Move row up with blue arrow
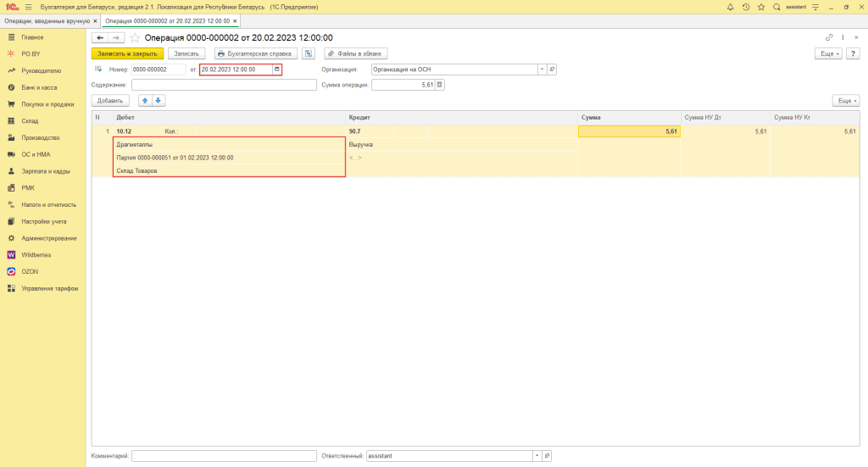 tap(145, 100)
